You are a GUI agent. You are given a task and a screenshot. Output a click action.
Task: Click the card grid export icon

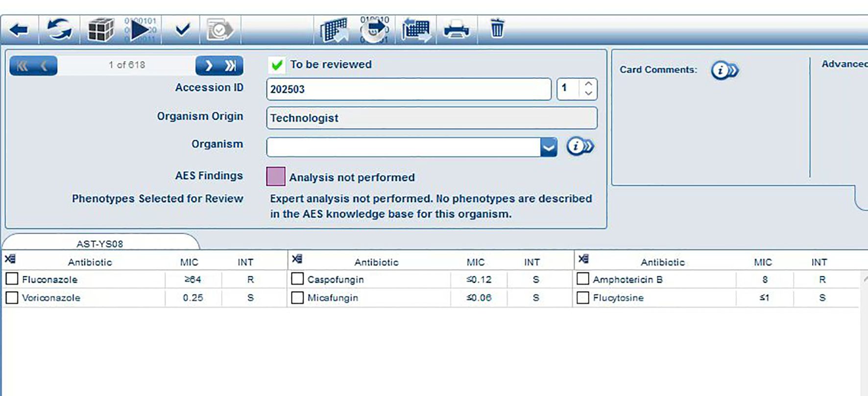334,30
